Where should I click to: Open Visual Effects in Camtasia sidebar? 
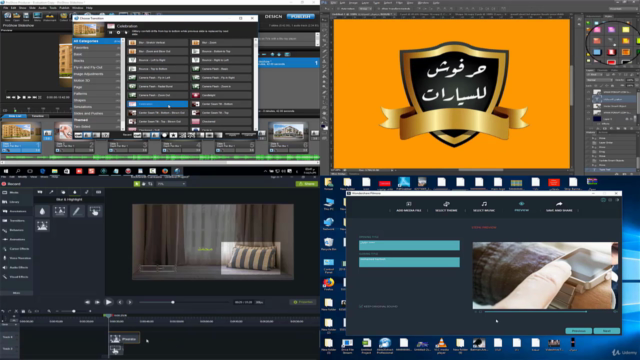click(x=16, y=277)
